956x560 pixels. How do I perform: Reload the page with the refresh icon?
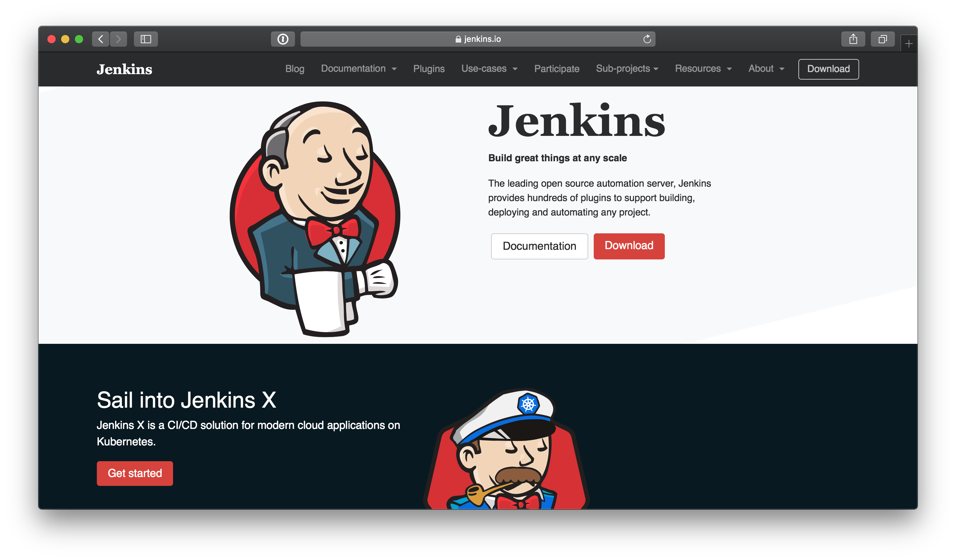point(647,39)
